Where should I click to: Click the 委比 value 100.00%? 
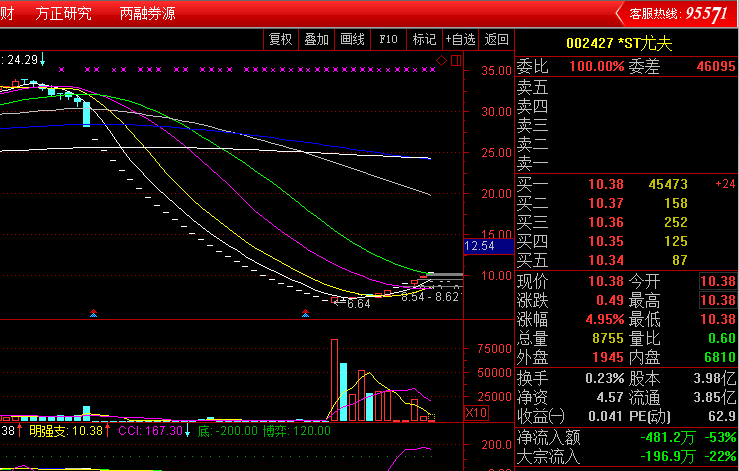[596, 66]
